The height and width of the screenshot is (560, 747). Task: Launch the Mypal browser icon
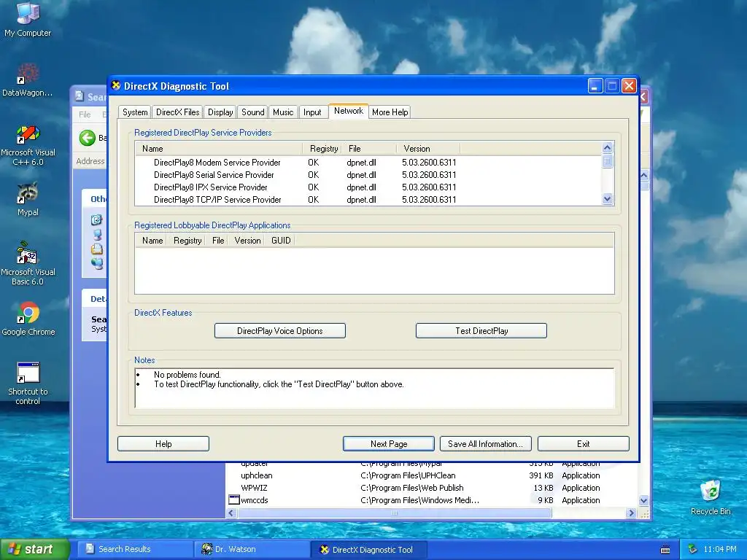[28, 199]
